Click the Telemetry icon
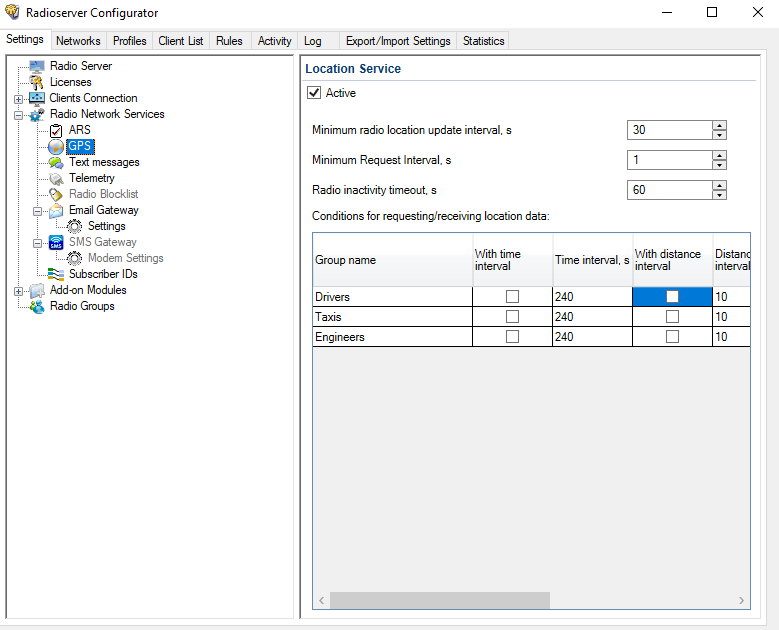Screen dimensions: 779x630 [56, 178]
